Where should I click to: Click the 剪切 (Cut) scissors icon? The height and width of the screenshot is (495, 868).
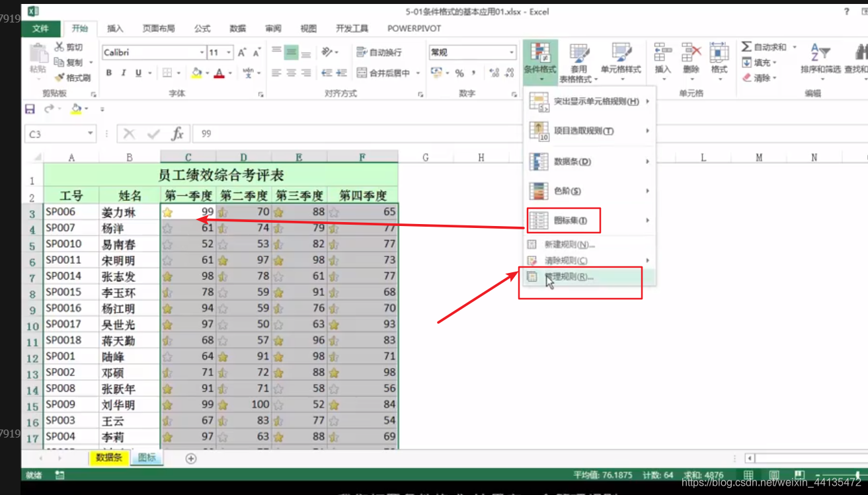[x=58, y=46]
